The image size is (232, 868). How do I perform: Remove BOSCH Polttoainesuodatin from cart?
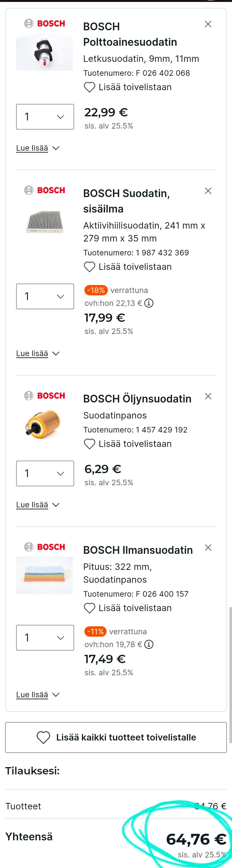208,24
